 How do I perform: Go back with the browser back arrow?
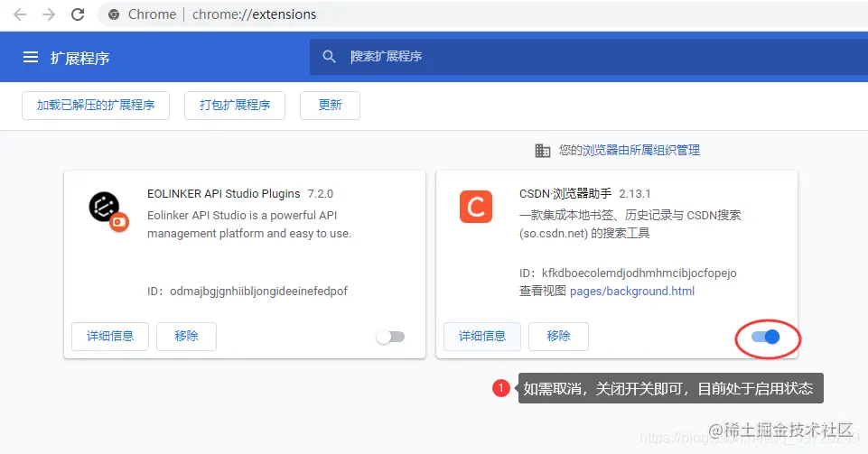tap(20, 14)
